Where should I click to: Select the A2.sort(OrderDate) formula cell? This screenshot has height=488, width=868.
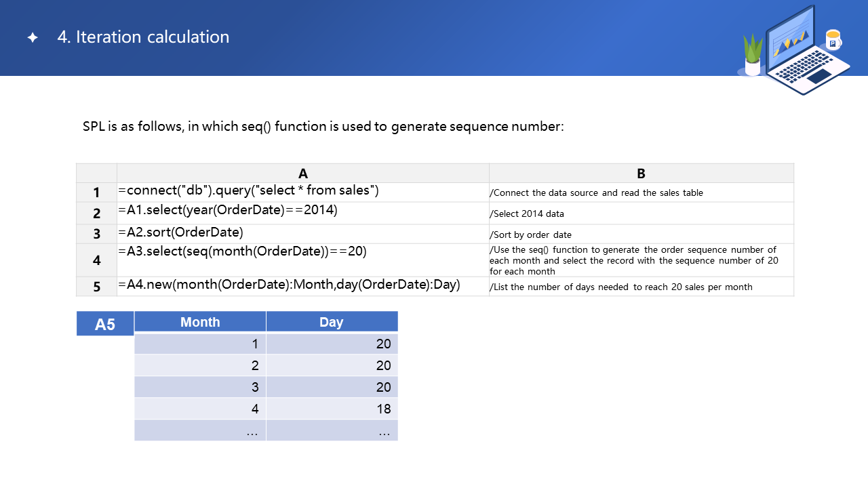point(180,232)
